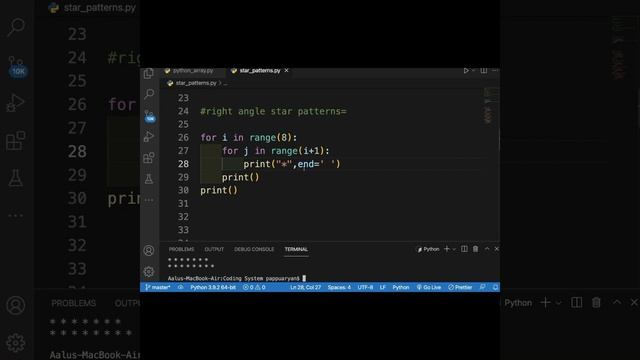This screenshot has width=640, height=360.
Task: Click the print() on line 30
Action: click(x=219, y=190)
